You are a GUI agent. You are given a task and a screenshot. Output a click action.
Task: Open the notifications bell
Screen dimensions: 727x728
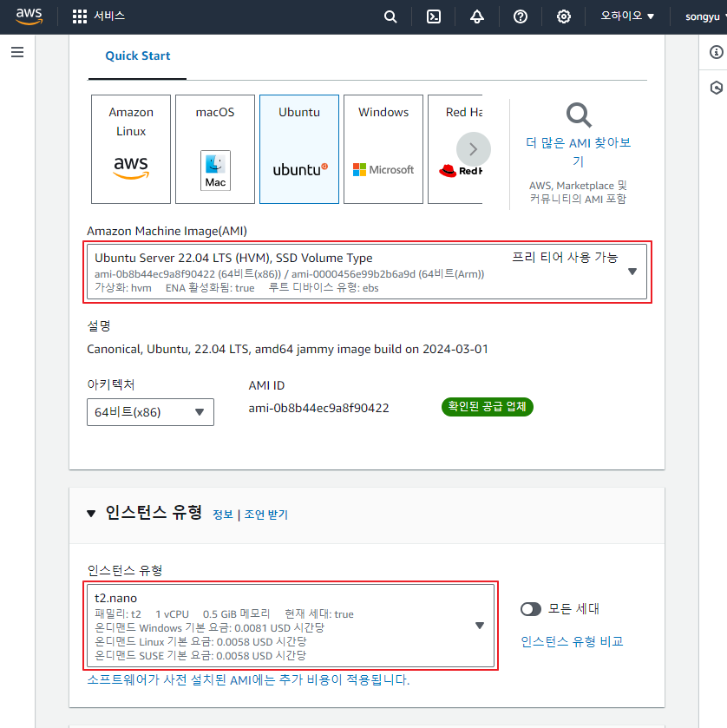(x=477, y=16)
